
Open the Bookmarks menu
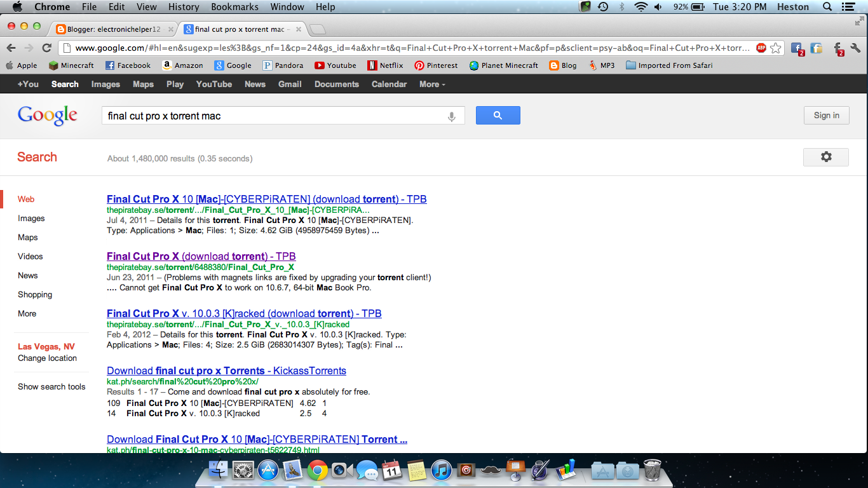[x=234, y=7]
